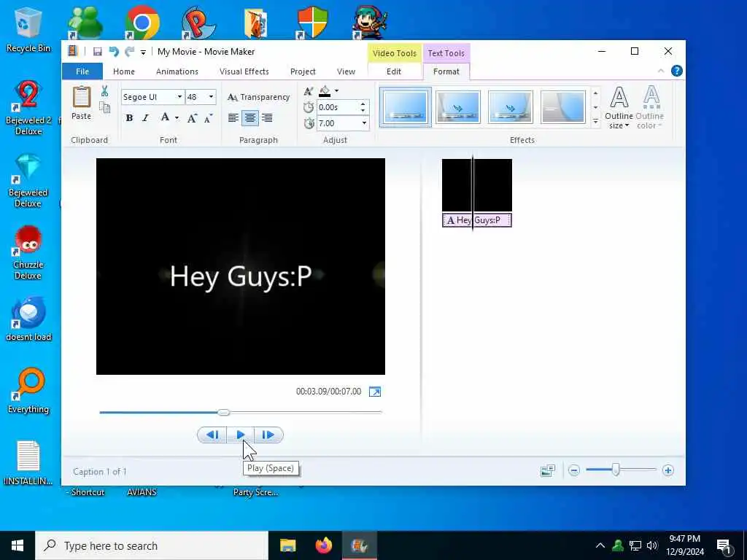Switch to the Home ribbon tab

coord(124,71)
